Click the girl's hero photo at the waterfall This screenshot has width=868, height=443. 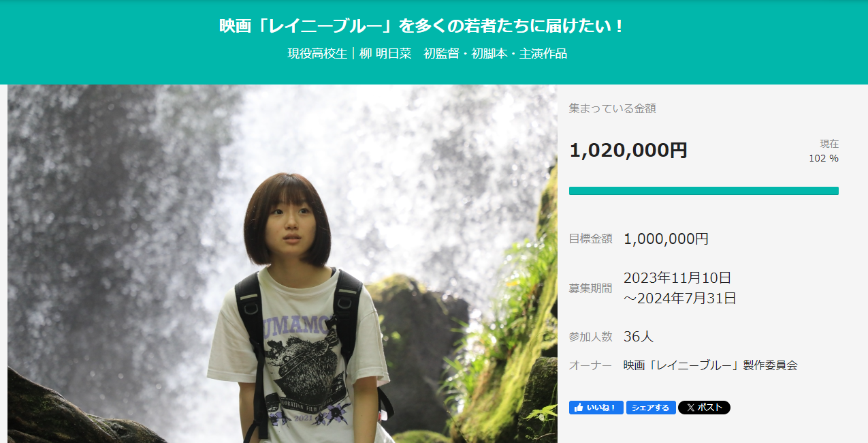(x=283, y=264)
